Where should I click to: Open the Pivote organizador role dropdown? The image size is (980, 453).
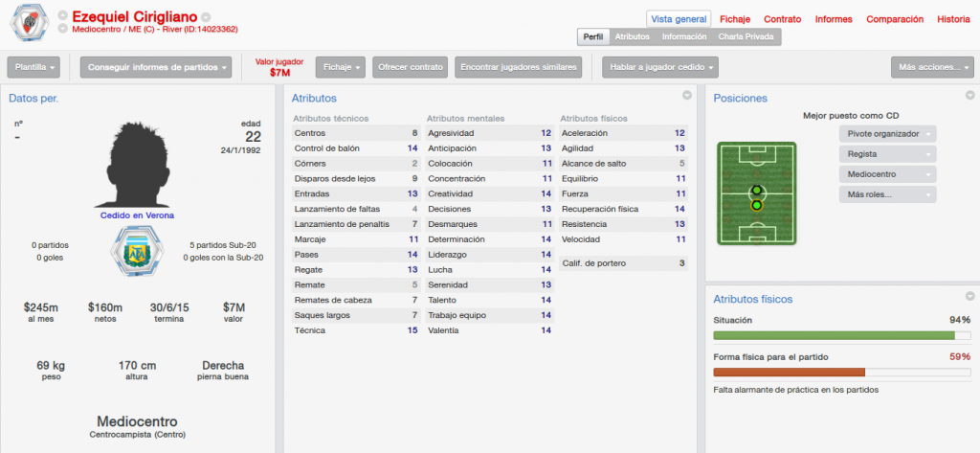[x=887, y=134]
